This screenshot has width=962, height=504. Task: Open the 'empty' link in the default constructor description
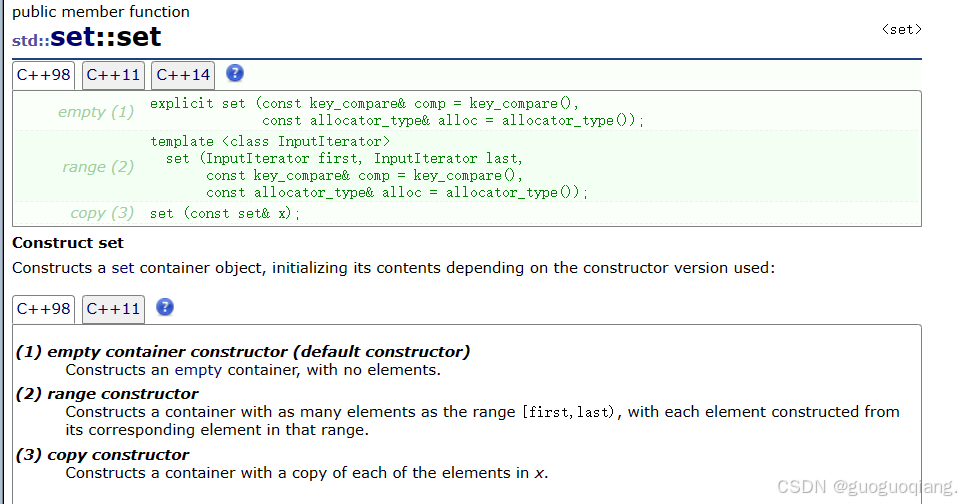(x=198, y=370)
